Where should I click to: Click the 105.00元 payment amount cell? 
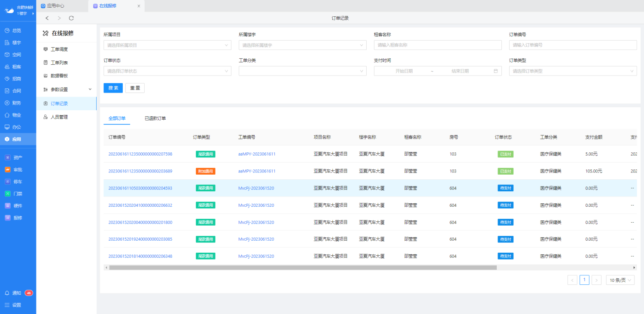[x=594, y=171]
